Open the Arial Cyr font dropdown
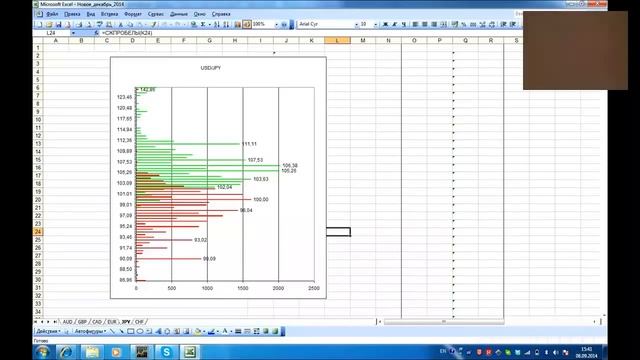The width and height of the screenshot is (640, 360). 356,24
